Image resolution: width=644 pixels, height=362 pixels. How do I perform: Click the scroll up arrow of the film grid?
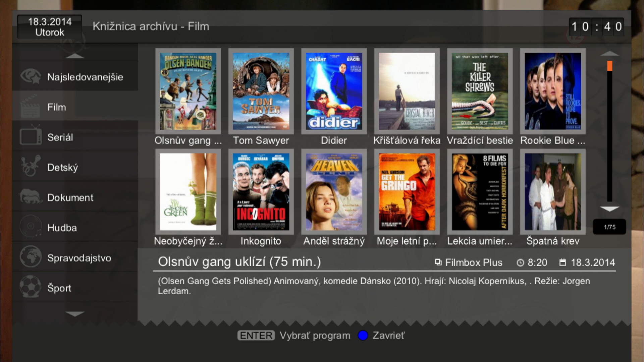pyautogui.click(x=609, y=53)
